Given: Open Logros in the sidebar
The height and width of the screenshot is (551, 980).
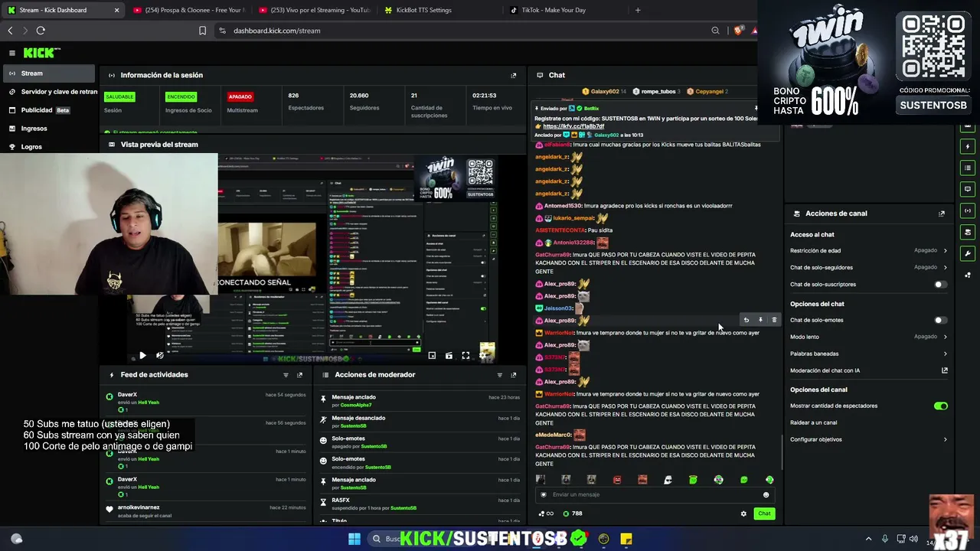Looking at the screenshot, I should pos(49,147).
